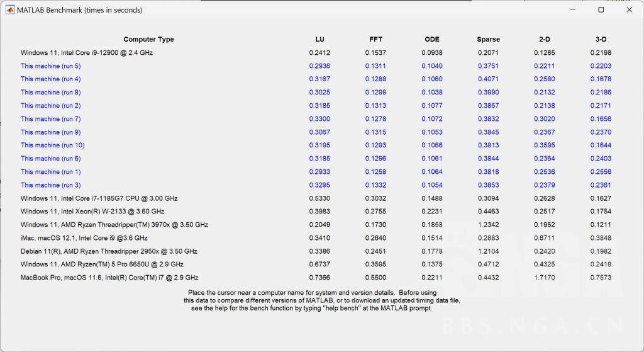Click the MacBook Pro macOS 11.6 name
This screenshot has width=644, height=352.
109,278
